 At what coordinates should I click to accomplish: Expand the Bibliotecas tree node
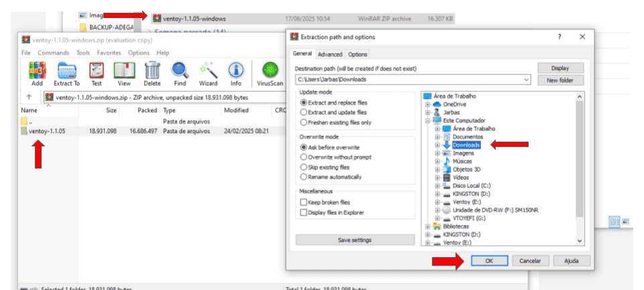pyautogui.click(x=427, y=226)
